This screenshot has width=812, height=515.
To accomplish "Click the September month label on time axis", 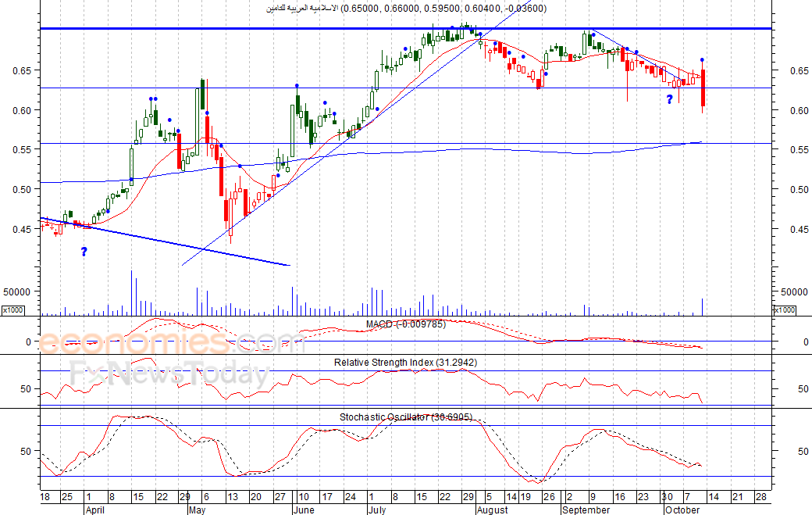I will 586,510.
